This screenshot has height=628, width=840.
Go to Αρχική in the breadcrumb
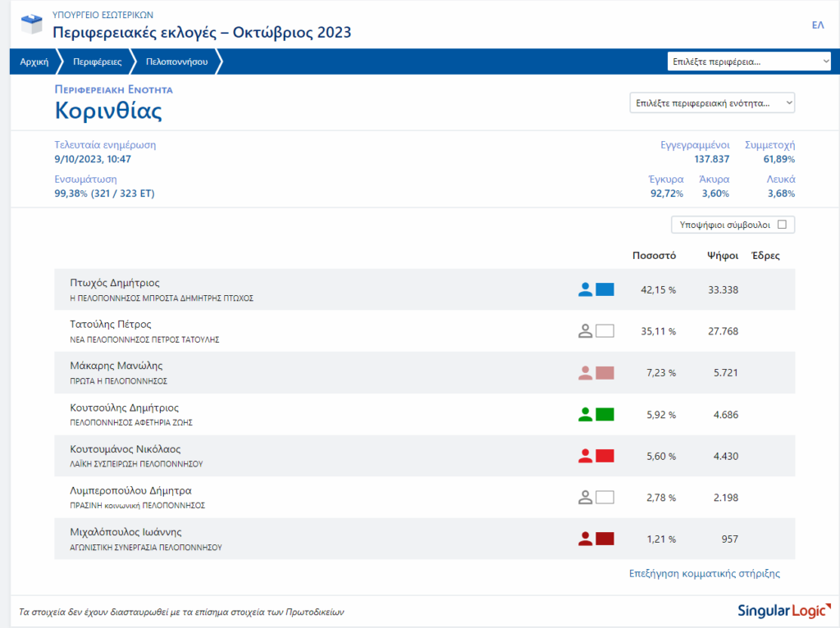click(34, 61)
